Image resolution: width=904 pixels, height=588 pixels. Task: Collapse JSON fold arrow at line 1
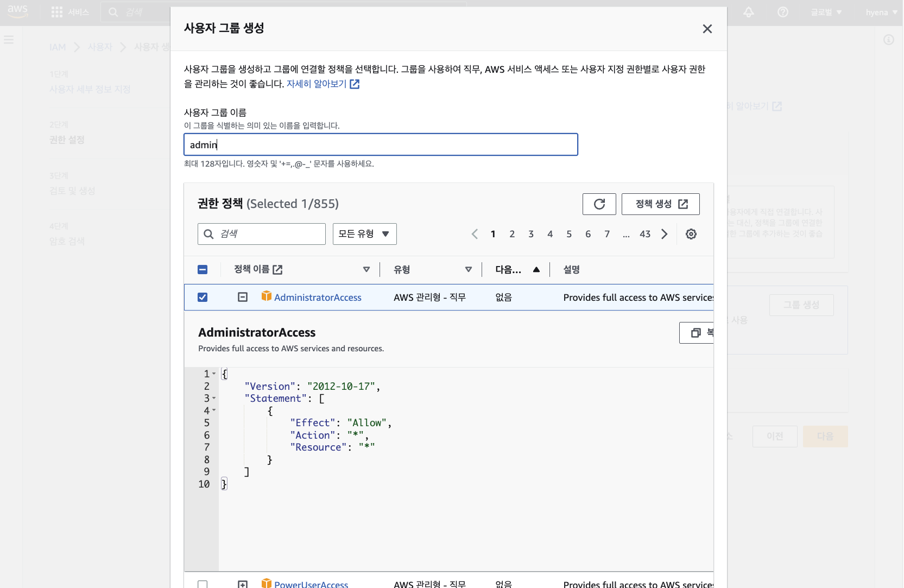pyautogui.click(x=214, y=374)
